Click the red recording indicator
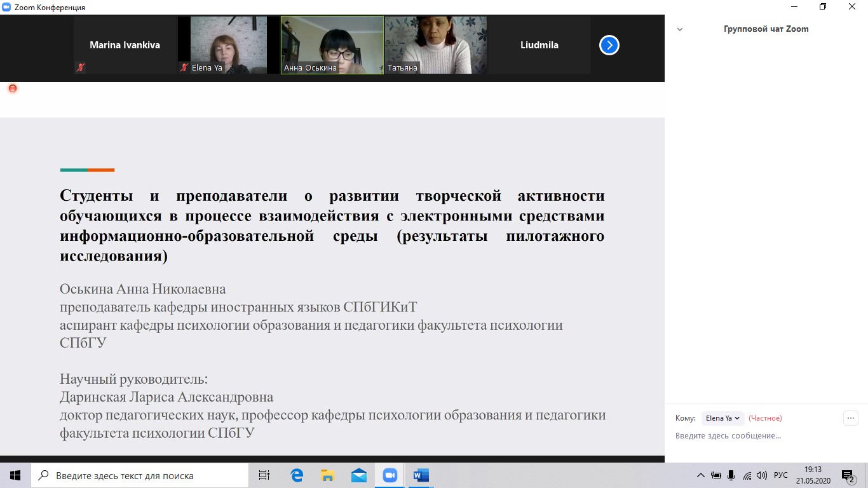 tap(12, 88)
